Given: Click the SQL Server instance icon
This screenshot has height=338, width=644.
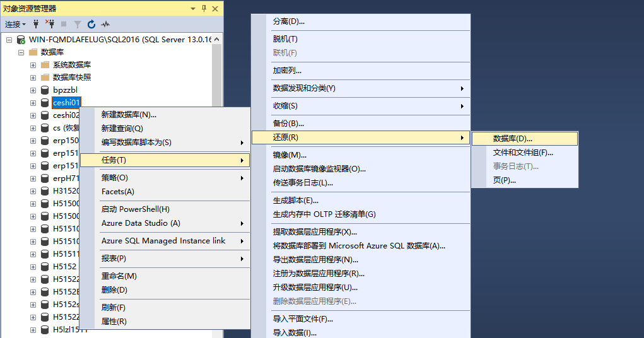Looking at the screenshot, I should (21, 39).
